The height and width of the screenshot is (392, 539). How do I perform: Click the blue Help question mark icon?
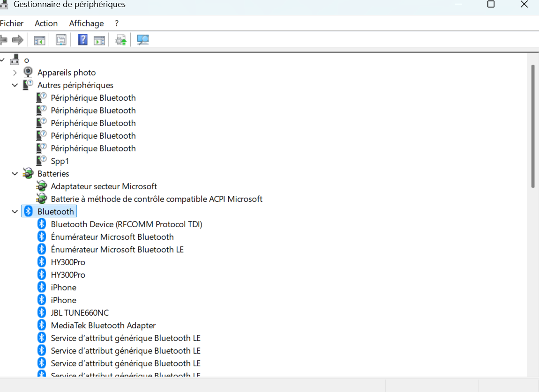(82, 40)
